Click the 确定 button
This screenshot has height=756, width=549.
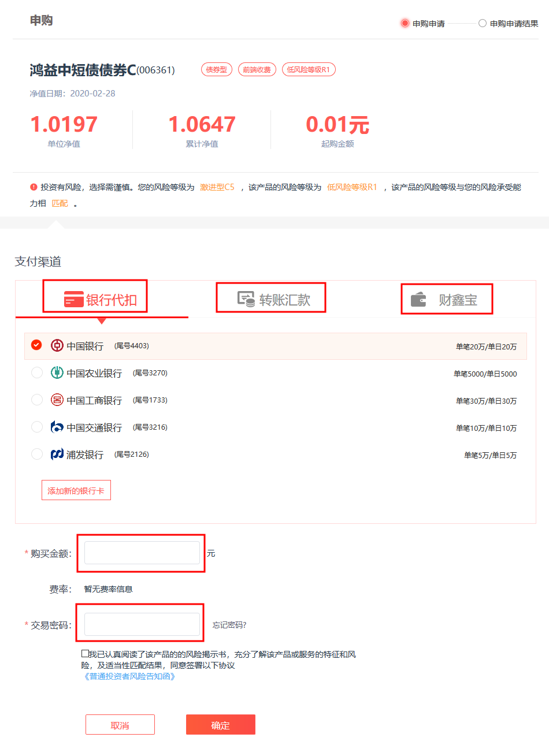coord(221,725)
